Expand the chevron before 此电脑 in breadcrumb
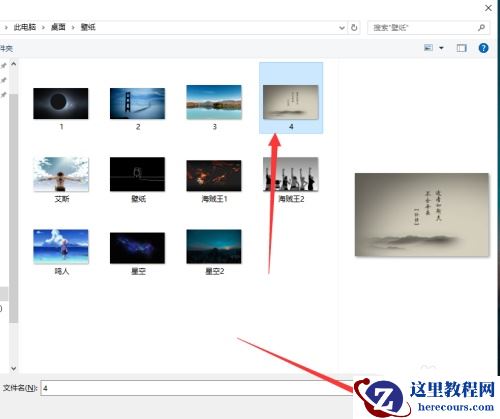The height and width of the screenshot is (419, 500). click(x=6, y=28)
